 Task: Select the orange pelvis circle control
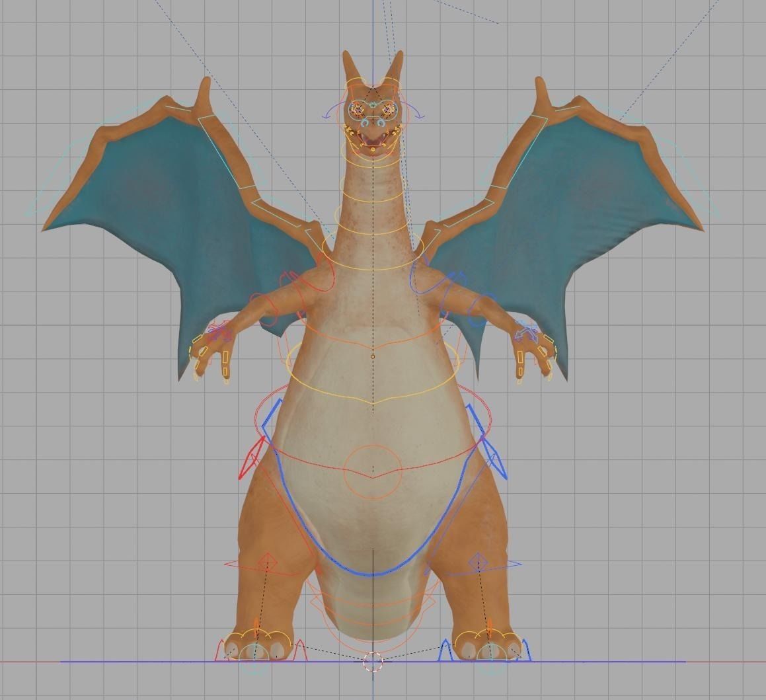click(373, 472)
